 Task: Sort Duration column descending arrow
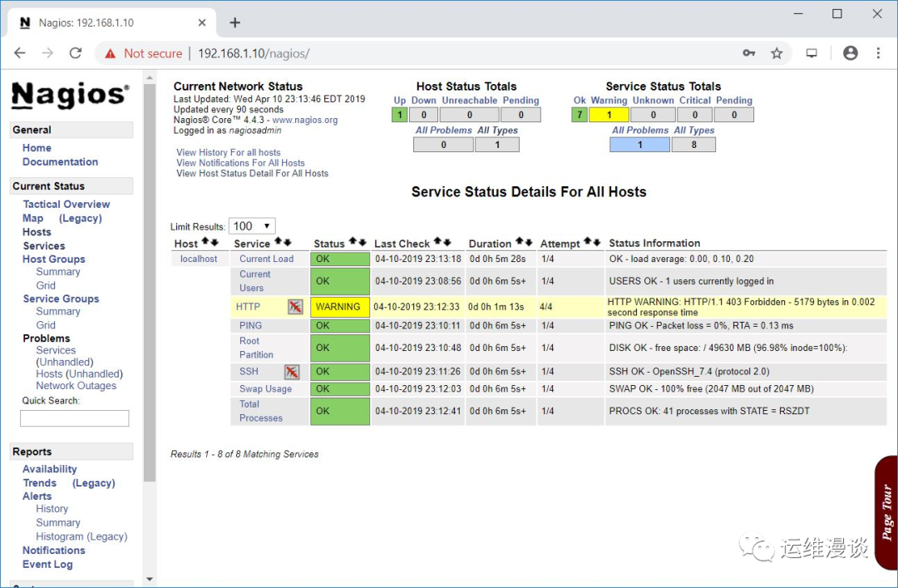[x=528, y=242]
